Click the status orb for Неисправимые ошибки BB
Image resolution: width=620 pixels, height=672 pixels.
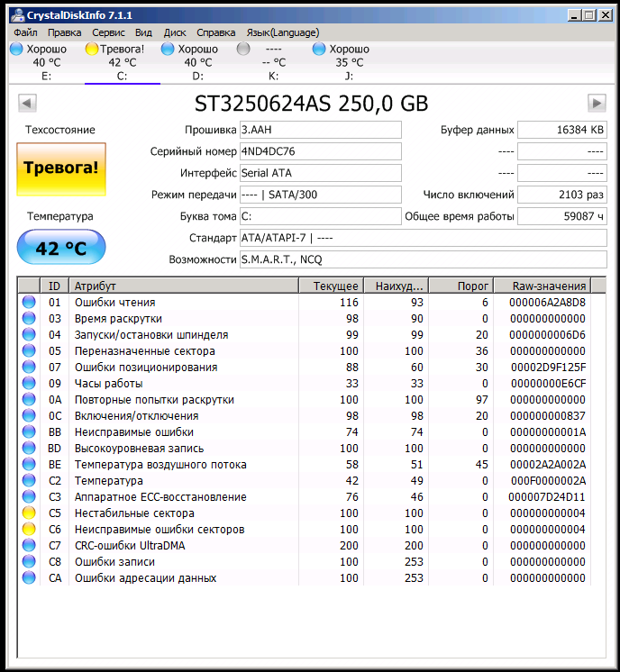coord(29,432)
